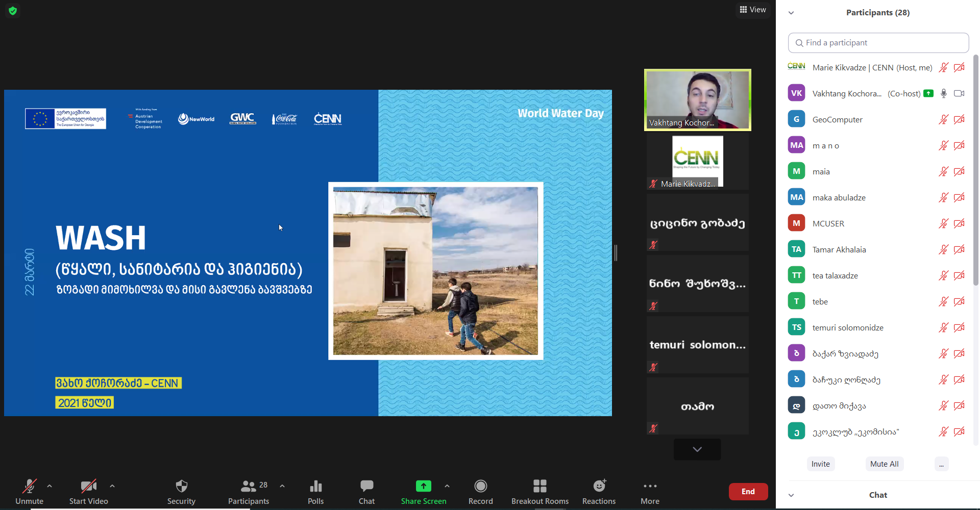This screenshot has width=980, height=510.
Task: Expand audio options arrow beside Unmute
Action: pos(50,486)
